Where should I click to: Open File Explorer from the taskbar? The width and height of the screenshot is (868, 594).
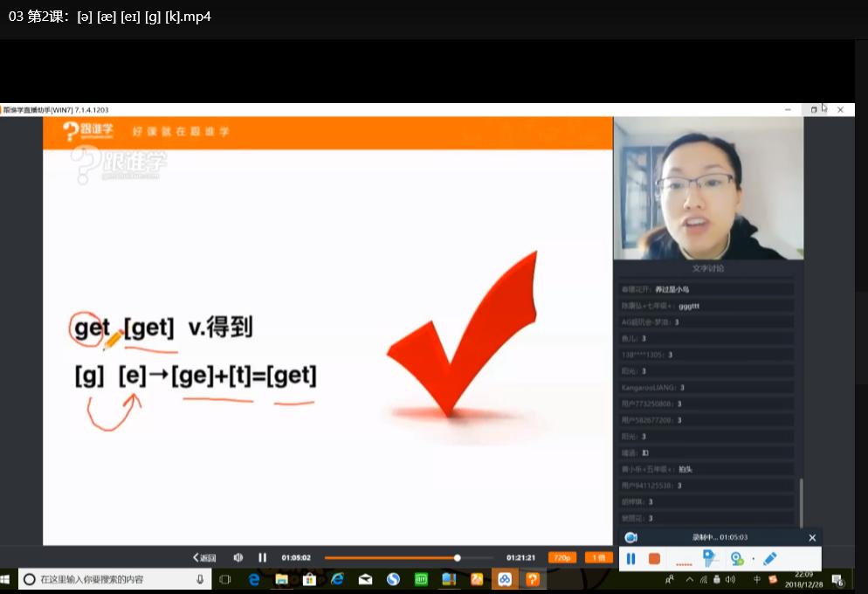pyautogui.click(x=282, y=580)
